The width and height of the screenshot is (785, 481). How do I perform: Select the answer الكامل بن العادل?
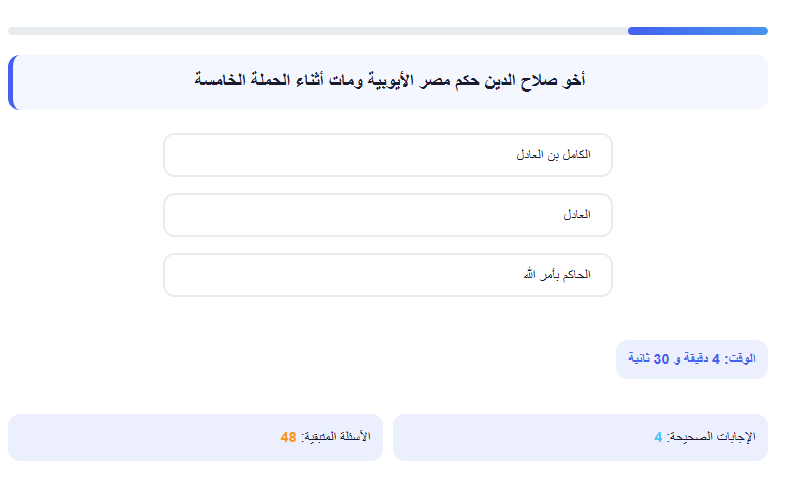[388, 155]
